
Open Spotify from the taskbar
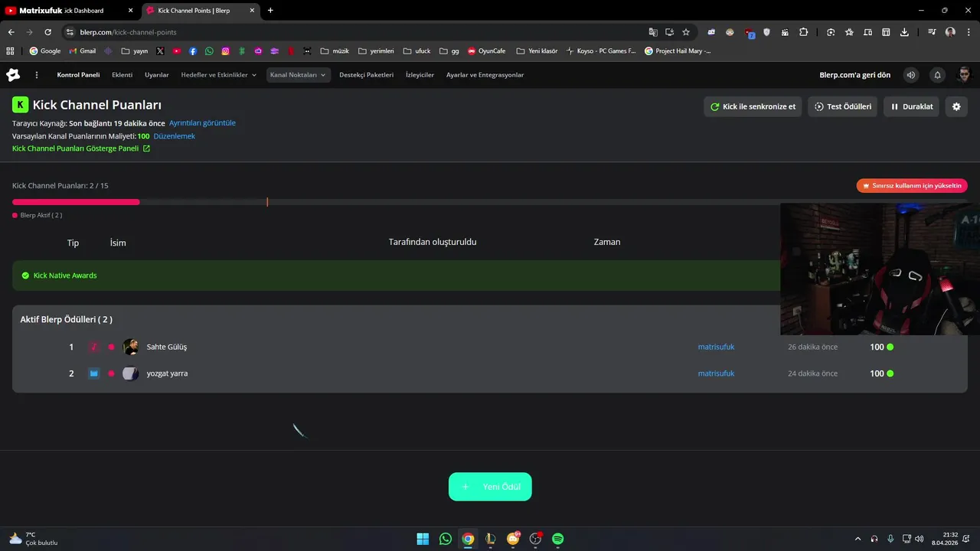(x=558, y=539)
